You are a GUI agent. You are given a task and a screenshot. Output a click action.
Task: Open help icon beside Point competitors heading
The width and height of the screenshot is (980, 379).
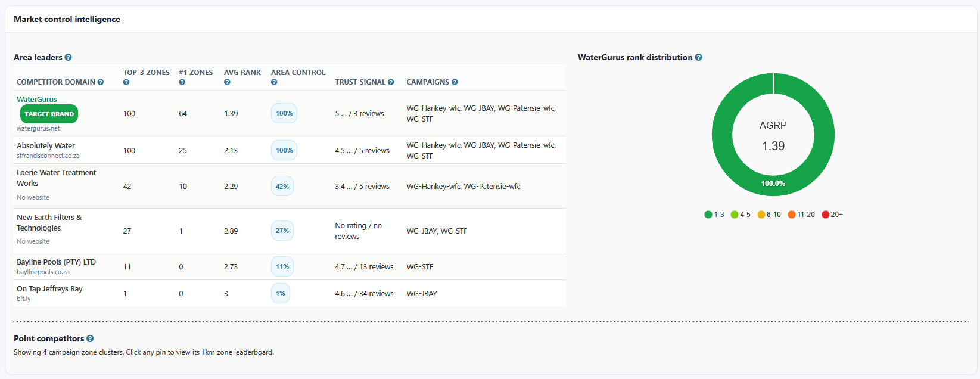90,338
